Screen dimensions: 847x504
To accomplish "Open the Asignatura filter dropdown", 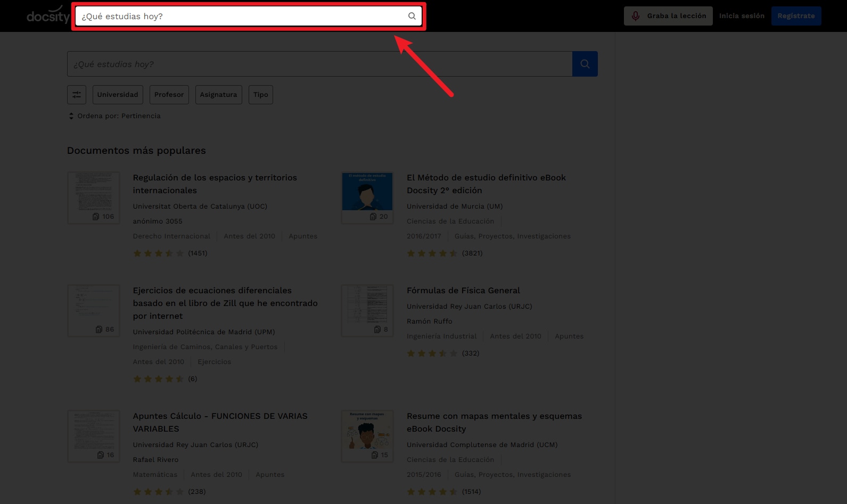I will pyautogui.click(x=218, y=95).
